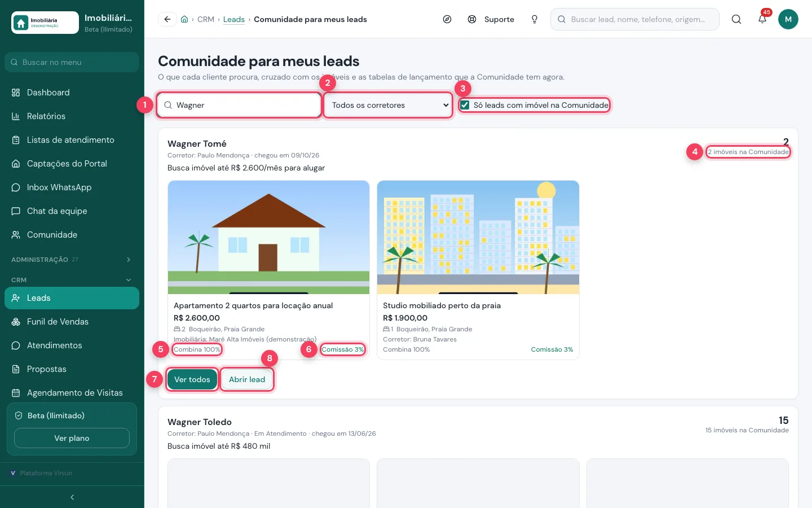Open Suporte lifebuoy icon

472,19
